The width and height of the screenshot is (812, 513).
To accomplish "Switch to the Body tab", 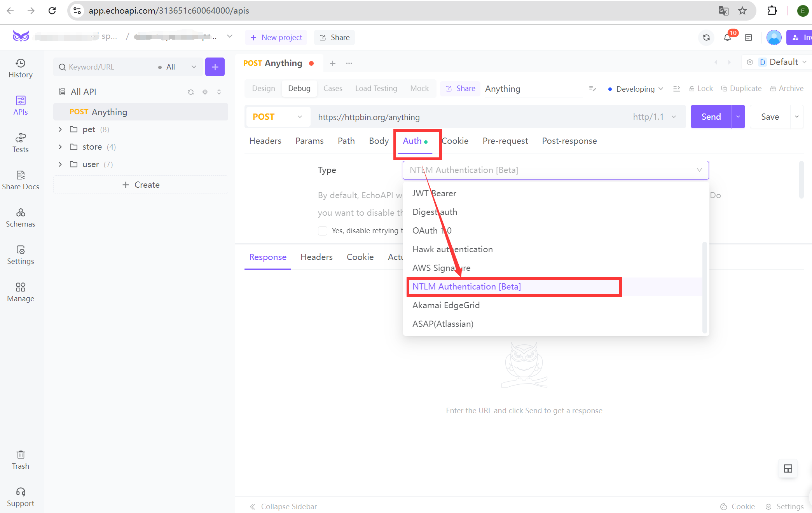I will pyautogui.click(x=378, y=141).
